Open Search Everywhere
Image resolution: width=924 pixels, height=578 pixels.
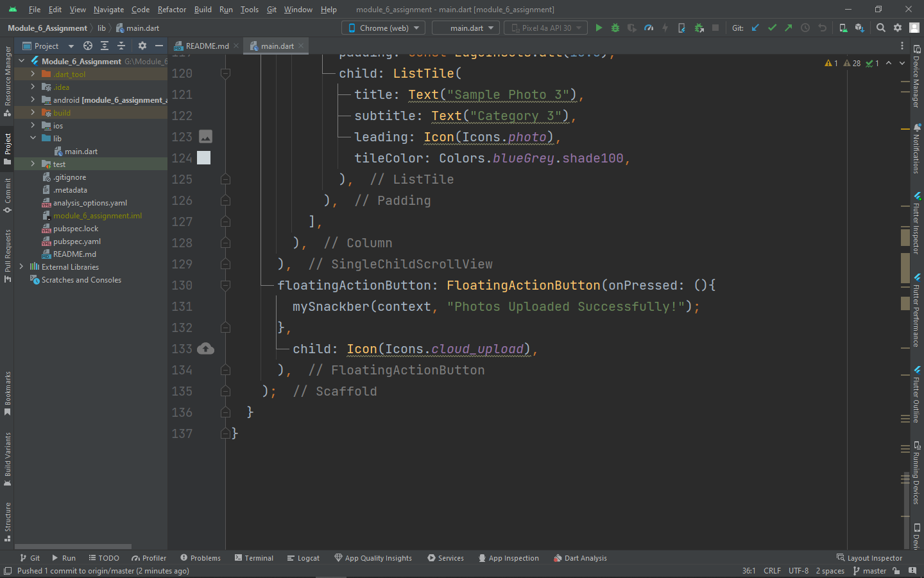[880, 28]
